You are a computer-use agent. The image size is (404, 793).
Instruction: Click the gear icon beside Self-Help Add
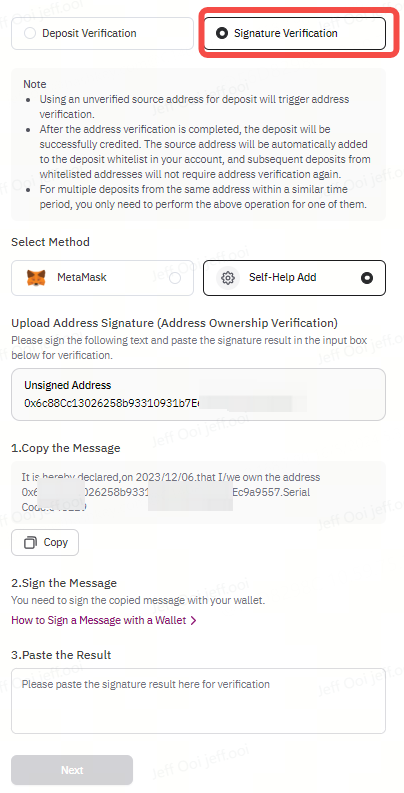228,278
